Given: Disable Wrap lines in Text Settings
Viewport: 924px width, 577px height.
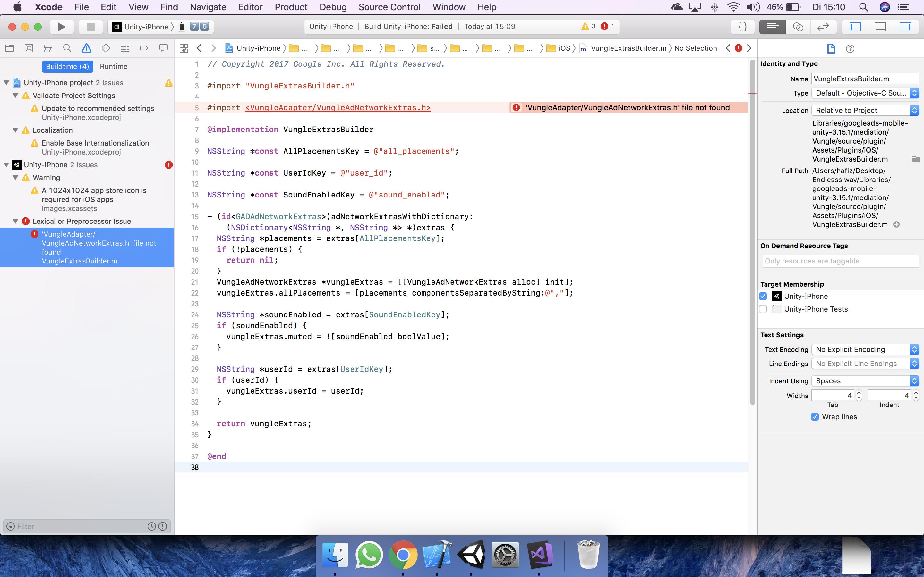Looking at the screenshot, I should (815, 416).
